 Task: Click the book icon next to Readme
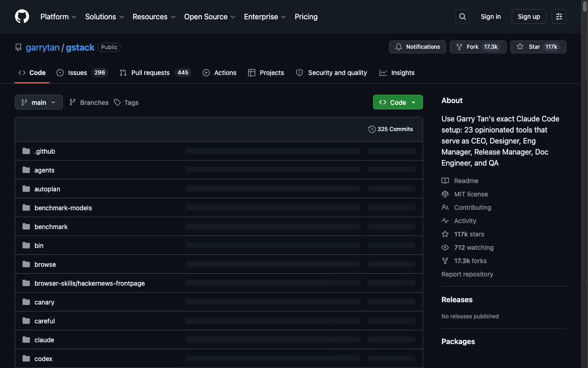coord(445,181)
